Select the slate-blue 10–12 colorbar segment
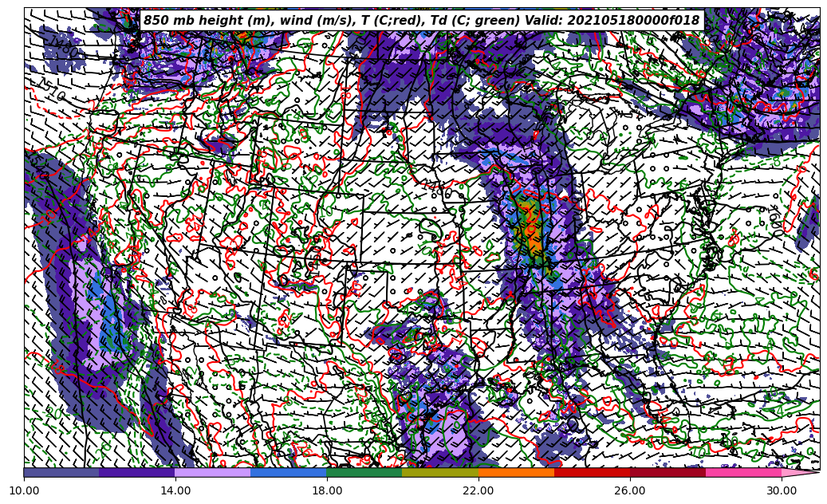Viewport: 827px width, 504px height. click(61, 472)
